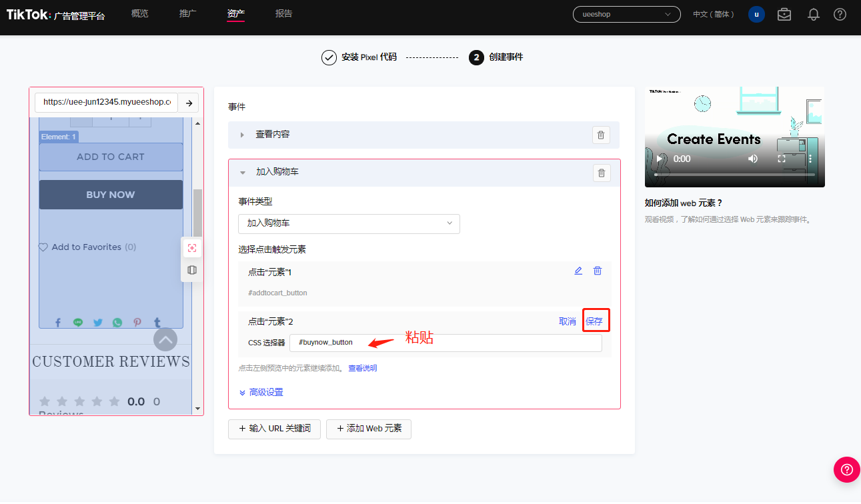Mute the Create Events video
Image resolution: width=861 pixels, height=504 pixels.
click(x=753, y=159)
